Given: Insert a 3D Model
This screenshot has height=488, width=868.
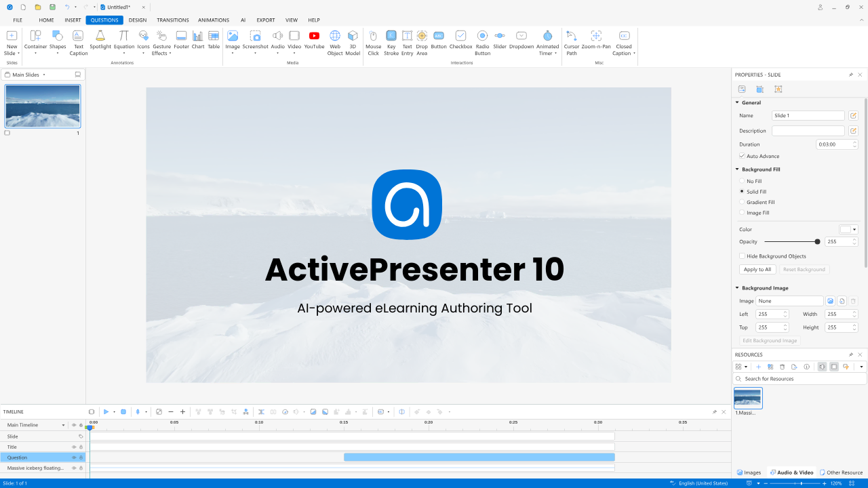Looking at the screenshot, I should [x=353, y=42].
